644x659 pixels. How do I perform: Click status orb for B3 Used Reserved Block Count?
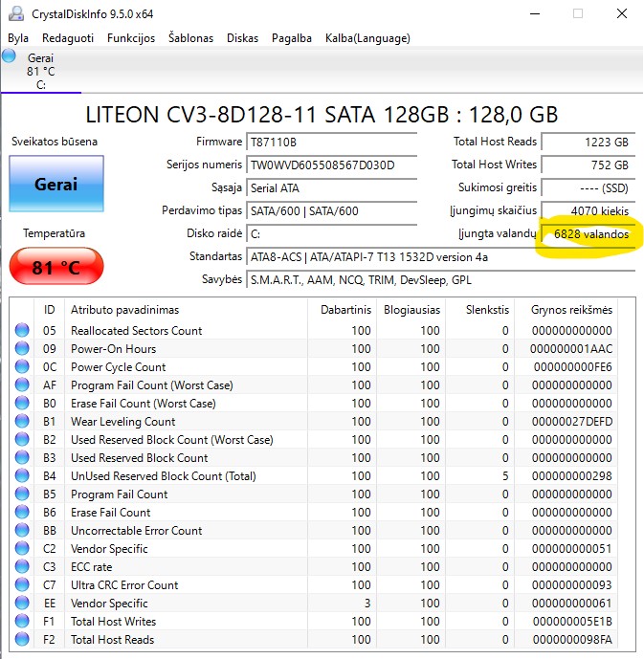tap(22, 457)
